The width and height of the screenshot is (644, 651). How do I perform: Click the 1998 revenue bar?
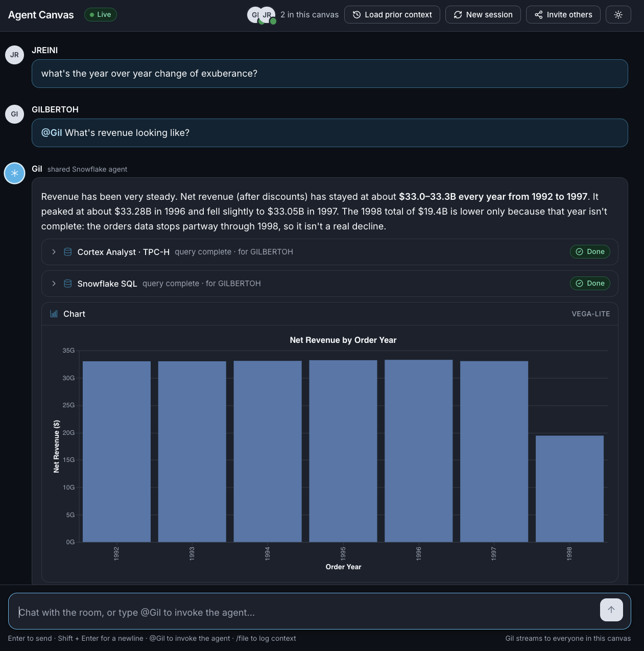click(x=569, y=489)
